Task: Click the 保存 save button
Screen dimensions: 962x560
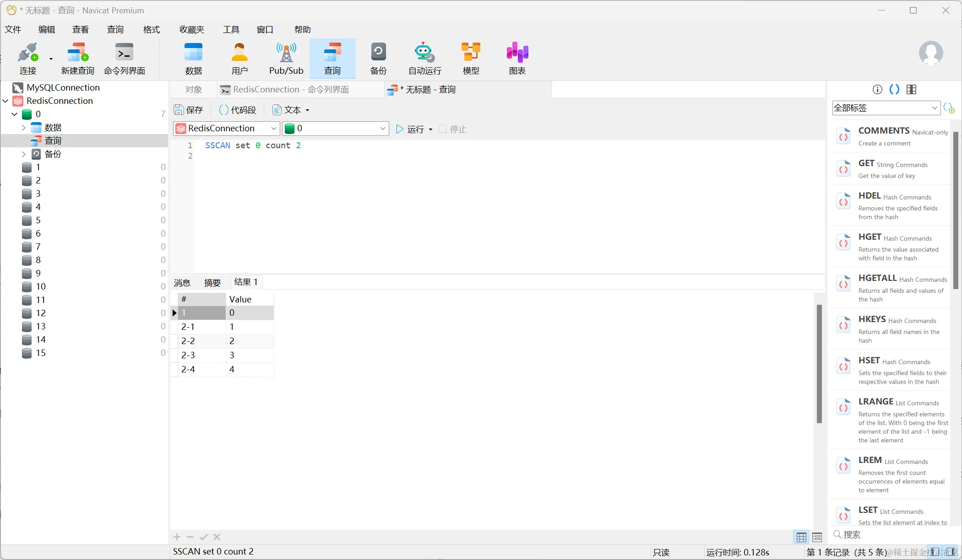Action: point(189,110)
